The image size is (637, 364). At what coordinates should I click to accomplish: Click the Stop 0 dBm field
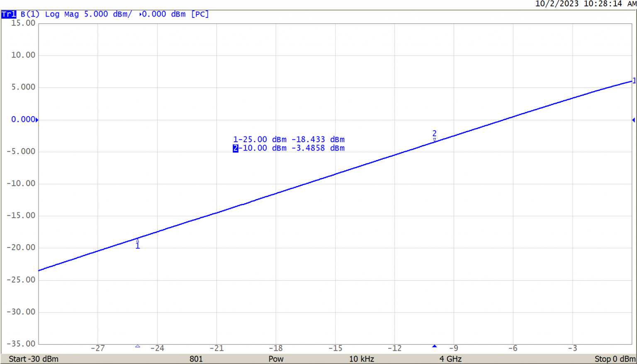point(615,359)
